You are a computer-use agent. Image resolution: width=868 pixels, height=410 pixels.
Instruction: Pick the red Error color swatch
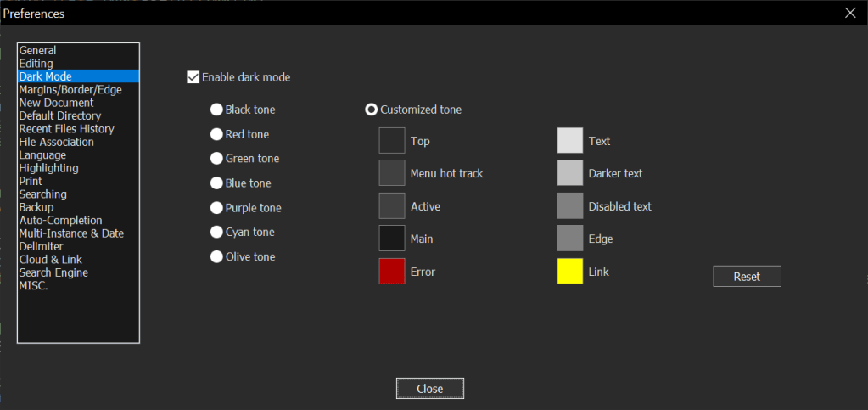(392, 272)
